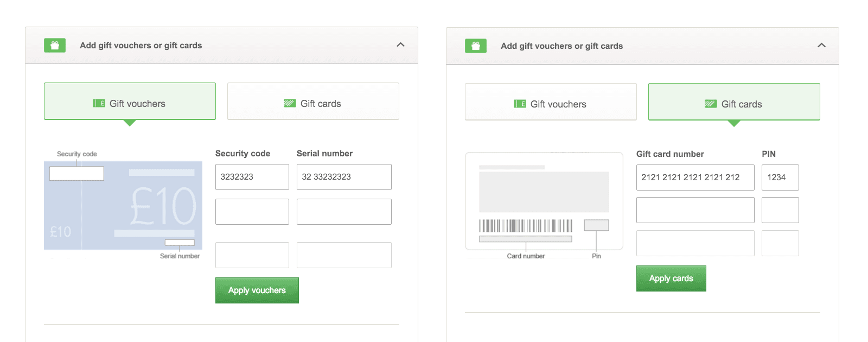Click the £10 voucher illustration image
The image size is (868, 342).
click(x=123, y=206)
